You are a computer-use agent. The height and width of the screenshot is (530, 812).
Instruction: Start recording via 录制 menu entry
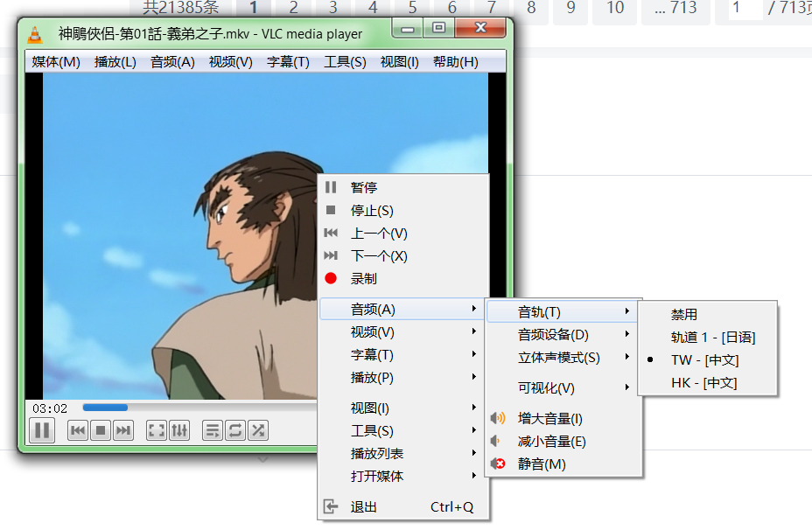coord(403,278)
